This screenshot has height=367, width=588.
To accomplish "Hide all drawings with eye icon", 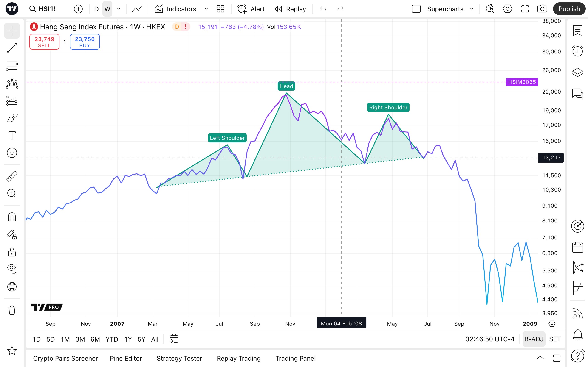I will (12, 268).
